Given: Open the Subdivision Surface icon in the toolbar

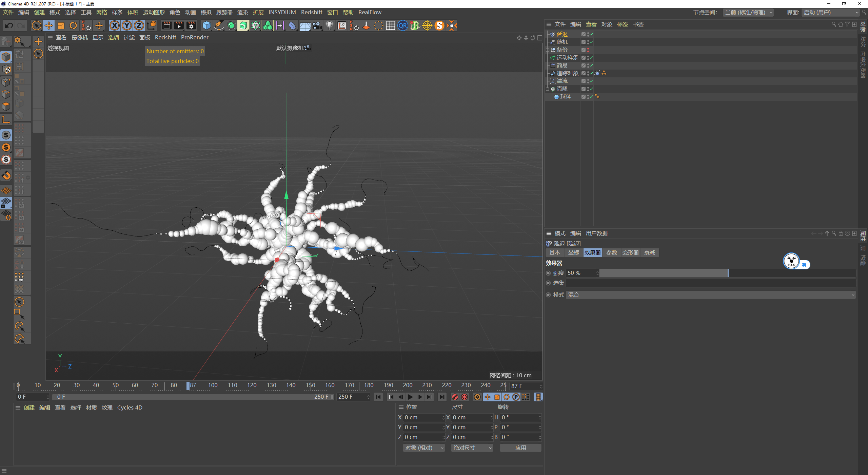Looking at the screenshot, I should click(232, 25).
